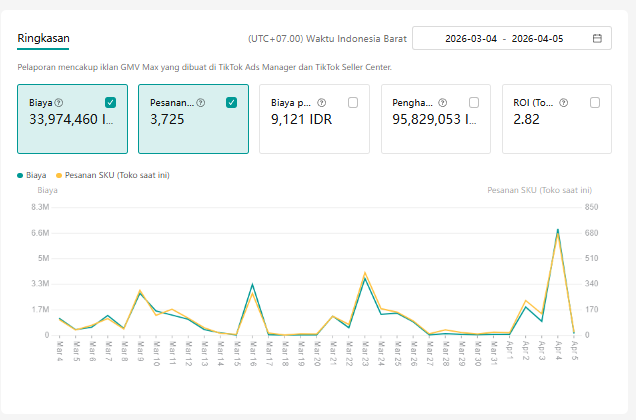Click the end date 2026-04-05
Image resolution: width=636 pixels, height=420 pixels.
[537, 39]
